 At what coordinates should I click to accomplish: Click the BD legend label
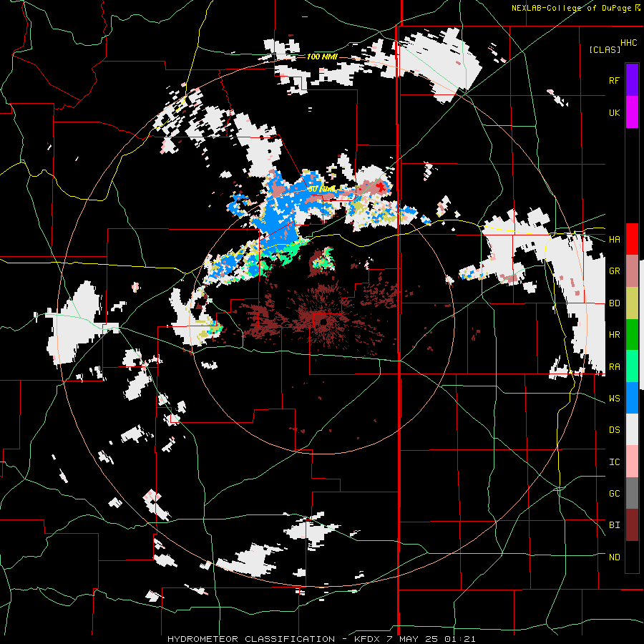click(x=614, y=303)
